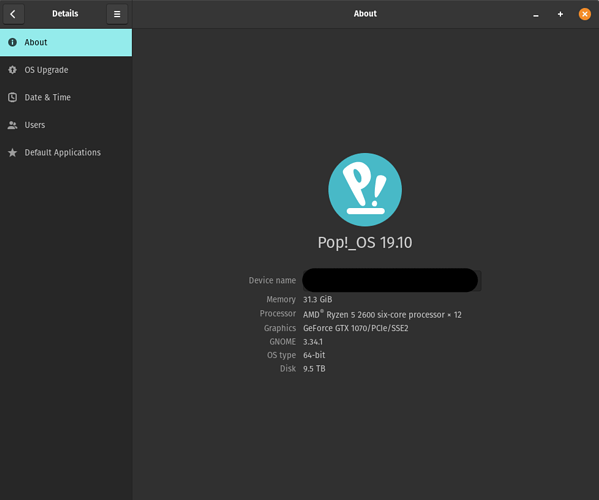Click the GNOME label
This screenshot has height=500, width=599.
tap(282, 341)
